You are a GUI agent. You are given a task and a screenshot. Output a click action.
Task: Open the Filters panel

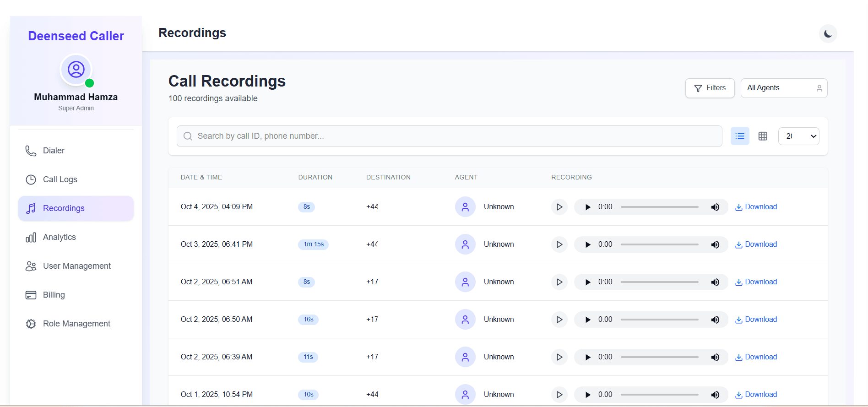[x=710, y=88]
